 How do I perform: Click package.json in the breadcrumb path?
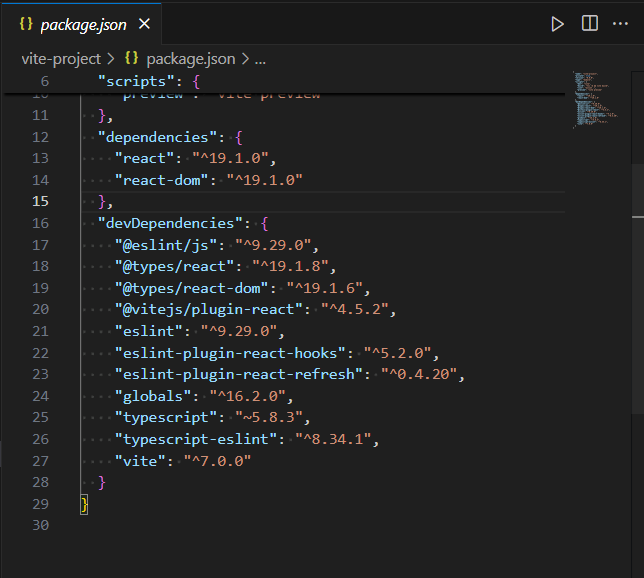[x=191, y=59]
